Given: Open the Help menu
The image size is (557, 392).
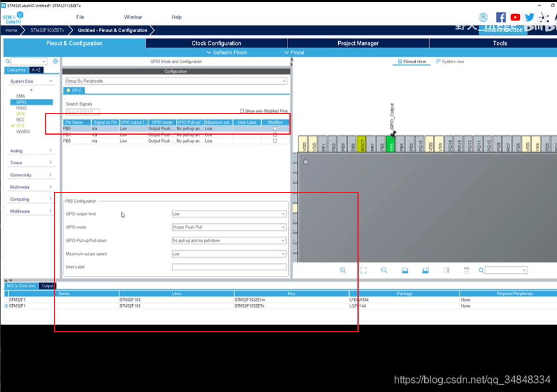Looking at the screenshot, I should 176,17.
